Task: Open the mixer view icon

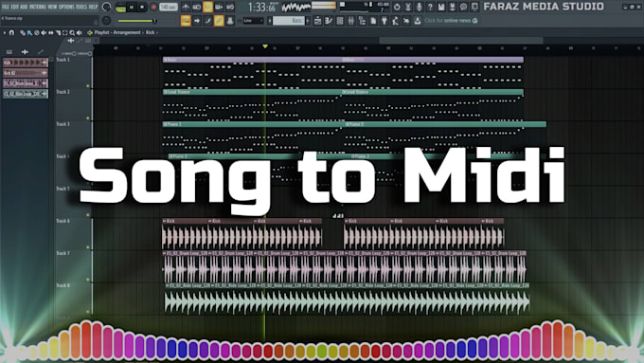Action: coord(351,20)
